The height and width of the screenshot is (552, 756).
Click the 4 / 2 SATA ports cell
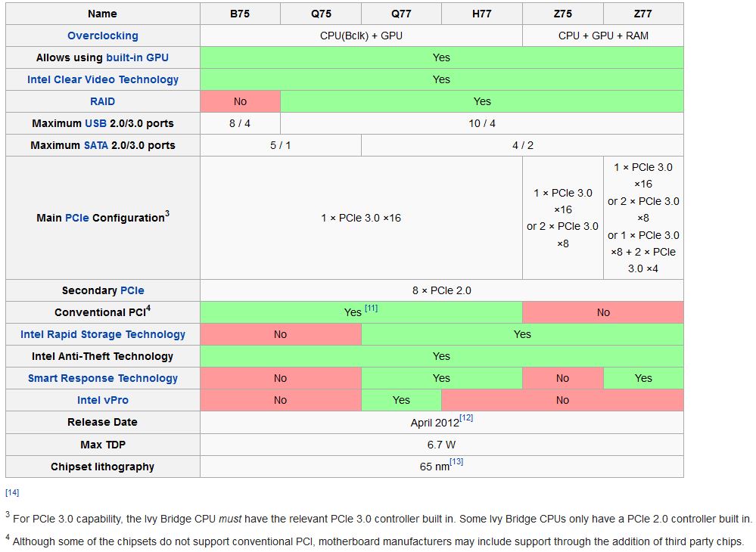click(x=522, y=145)
